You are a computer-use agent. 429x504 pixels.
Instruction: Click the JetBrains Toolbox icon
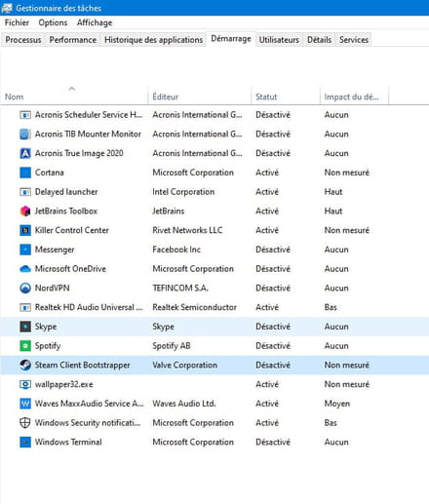click(25, 211)
